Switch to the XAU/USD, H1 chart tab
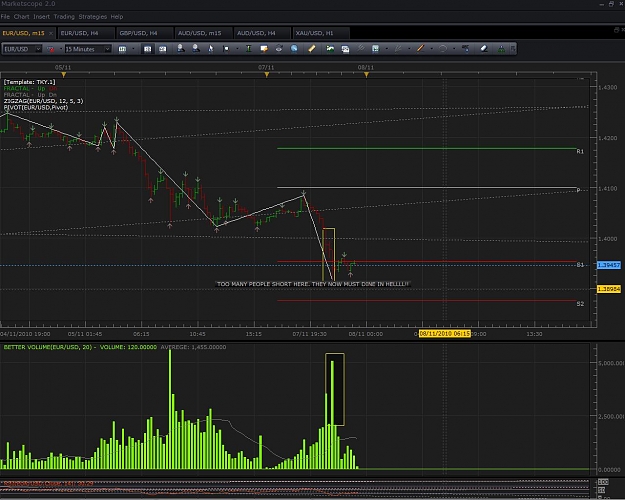 click(x=320, y=33)
